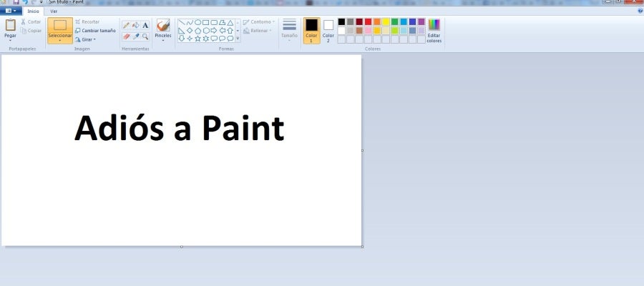Viewport: 644px width, 286px height.
Task: Choose the Rectangle shape
Action: click(x=206, y=23)
